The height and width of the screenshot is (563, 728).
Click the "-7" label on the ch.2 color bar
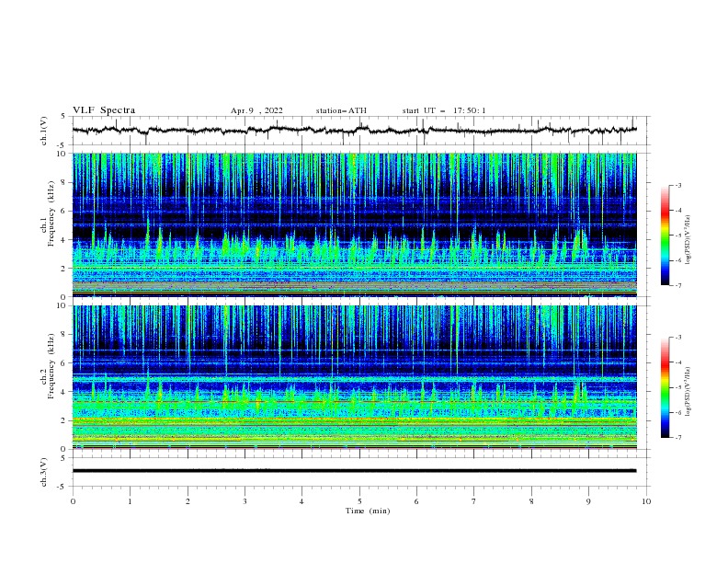[678, 438]
